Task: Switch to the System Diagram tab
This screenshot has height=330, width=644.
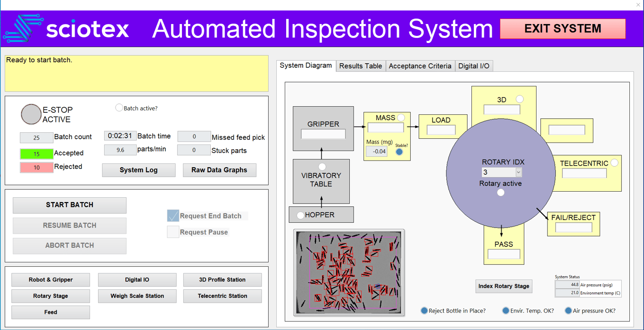Action: [306, 66]
